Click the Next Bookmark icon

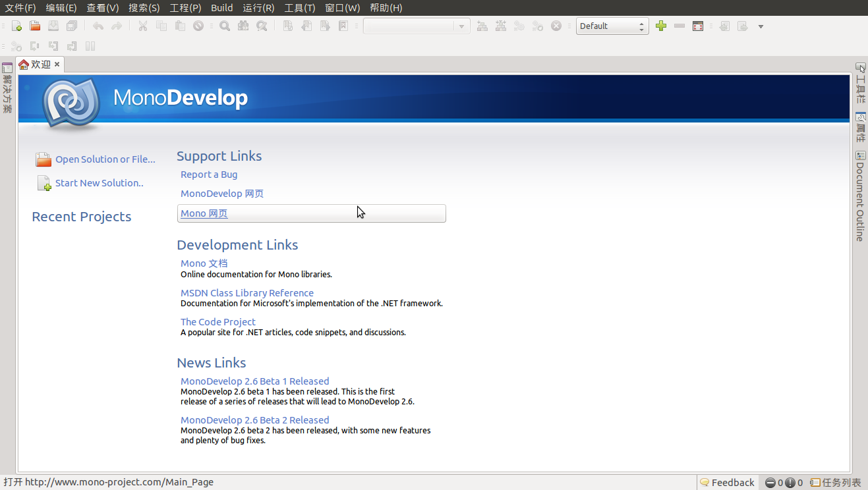325,26
